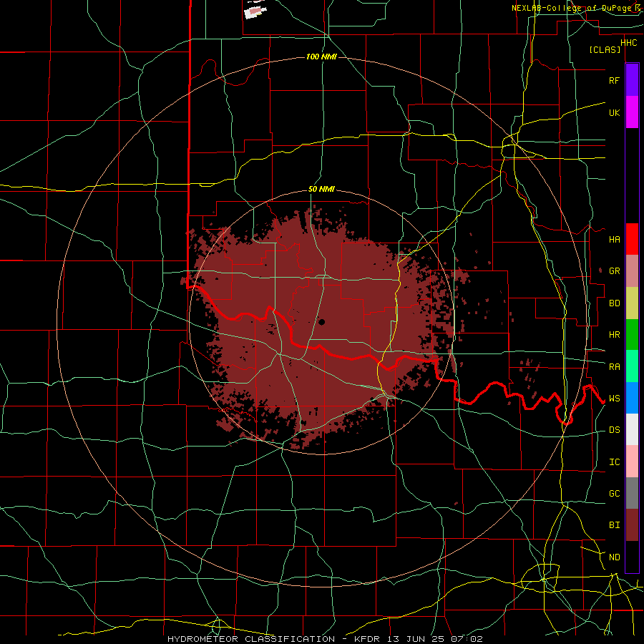Viewport: 644px width, 644px height.
Task: Click the HA red legend swatch
Action: (x=632, y=239)
